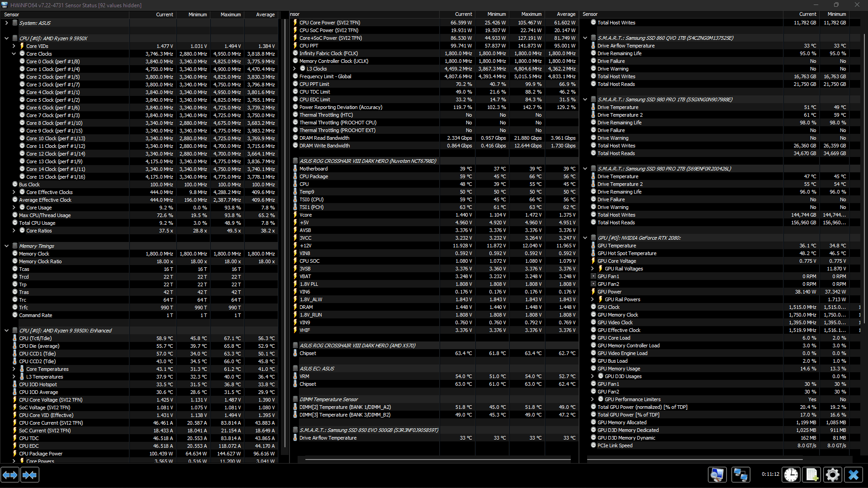Click the circle icon beside PCIe Link Speed

[593, 445]
